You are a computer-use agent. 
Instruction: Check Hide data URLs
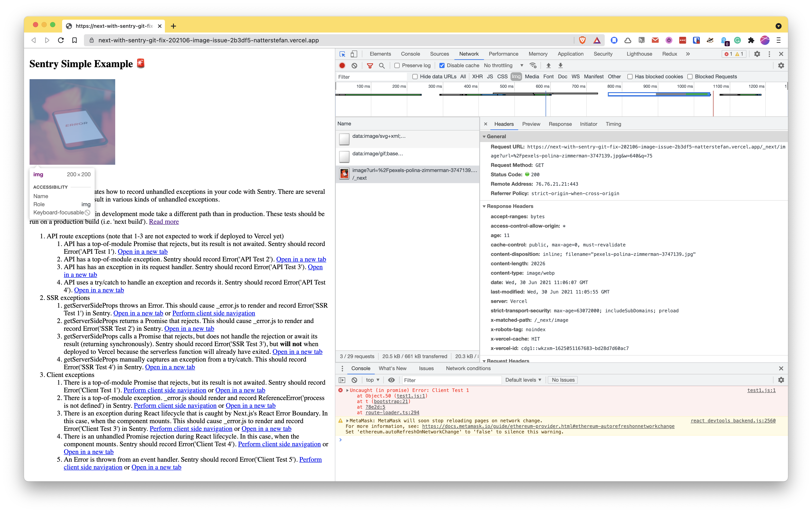415,76
